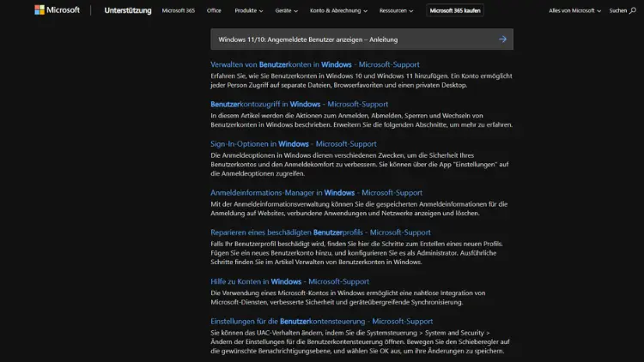Screen dimensions: 644x362
Task: Click description starting 'Die Verwendung eines Microsoft-Kontos'
Action: click(x=348, y=298)
